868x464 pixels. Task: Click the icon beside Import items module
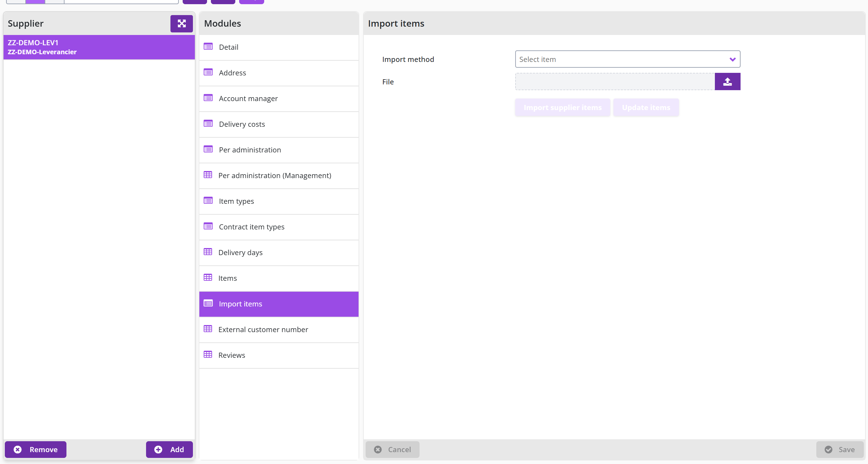pyautogui.click(x=208, y=303)
